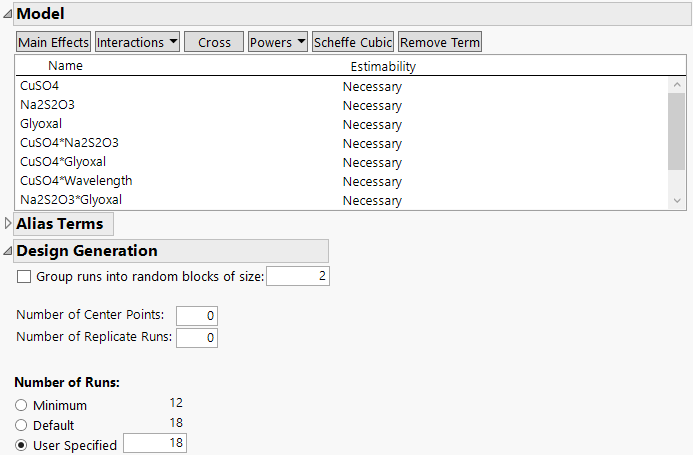Viewport: 693px width, 455px height.
Task: Collapse the Design Generation section
Action: pos(8,251)
